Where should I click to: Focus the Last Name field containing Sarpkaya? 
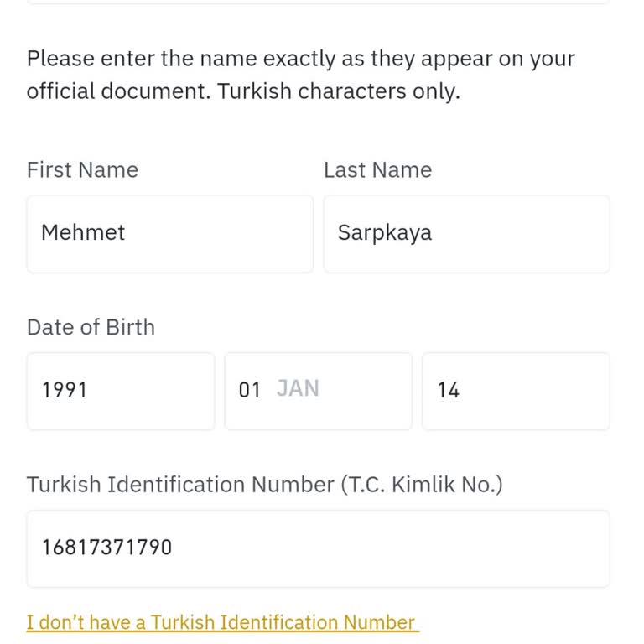coord(466,234)
